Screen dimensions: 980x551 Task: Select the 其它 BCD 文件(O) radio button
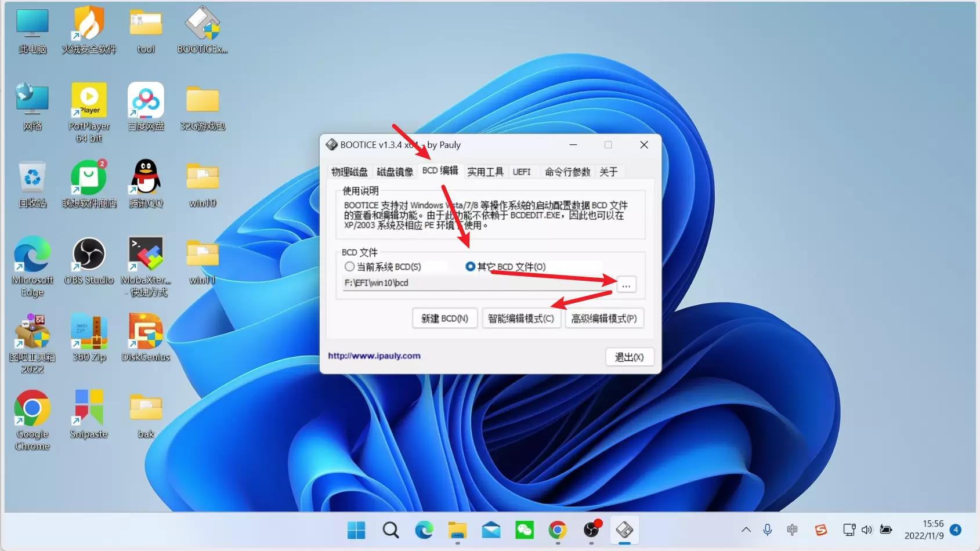[x=470, y=266]
